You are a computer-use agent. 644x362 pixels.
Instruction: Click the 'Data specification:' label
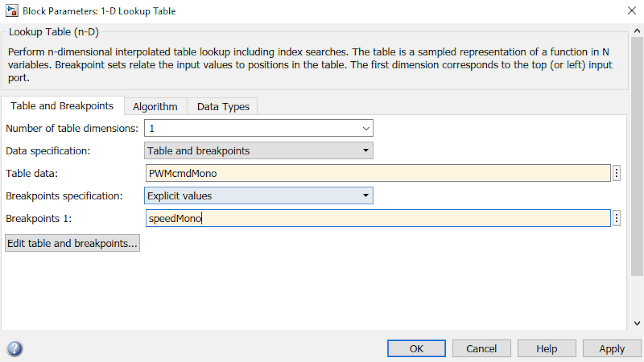[x=48, y=151]
